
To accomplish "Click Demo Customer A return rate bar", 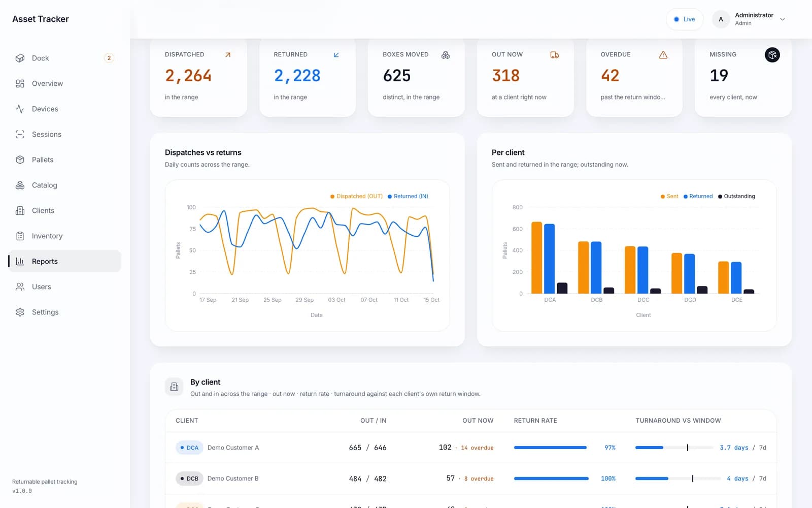I will (551, 448).
